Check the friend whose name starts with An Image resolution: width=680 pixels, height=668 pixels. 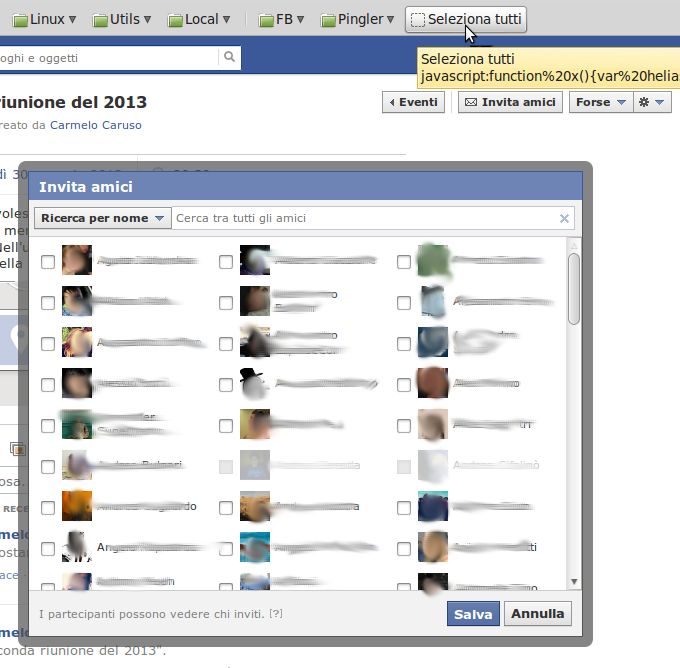pos(48,549)
